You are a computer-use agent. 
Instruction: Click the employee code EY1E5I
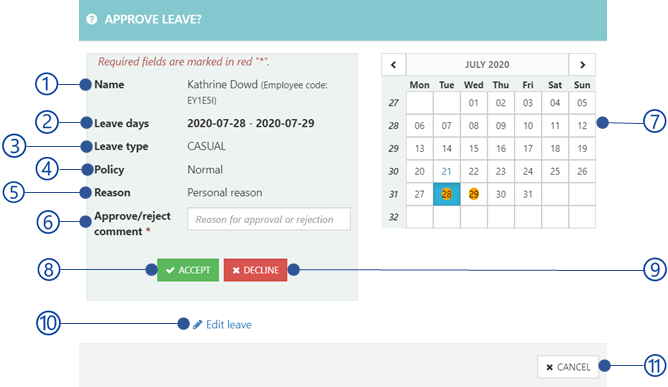(201, 101)
